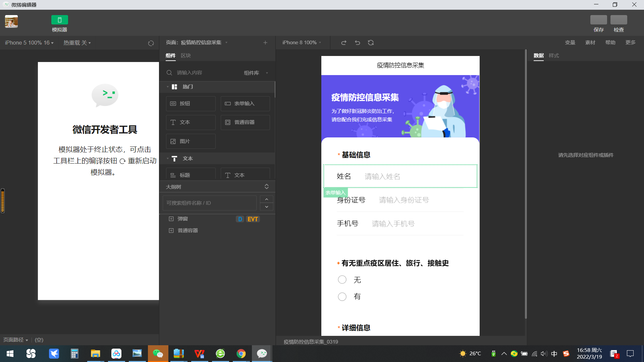Select the 按钮 button component

tap(191, 104)
